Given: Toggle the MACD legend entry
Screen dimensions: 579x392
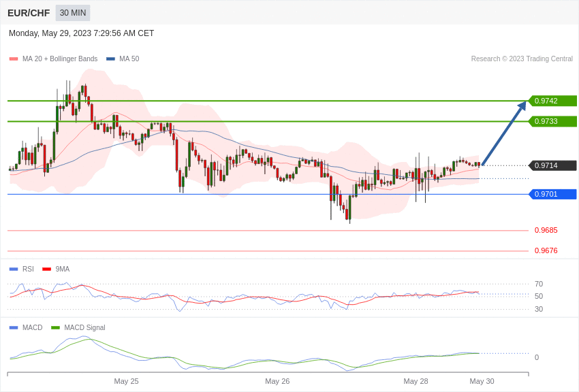Looking at the screenshot, I should coord(26,327).
